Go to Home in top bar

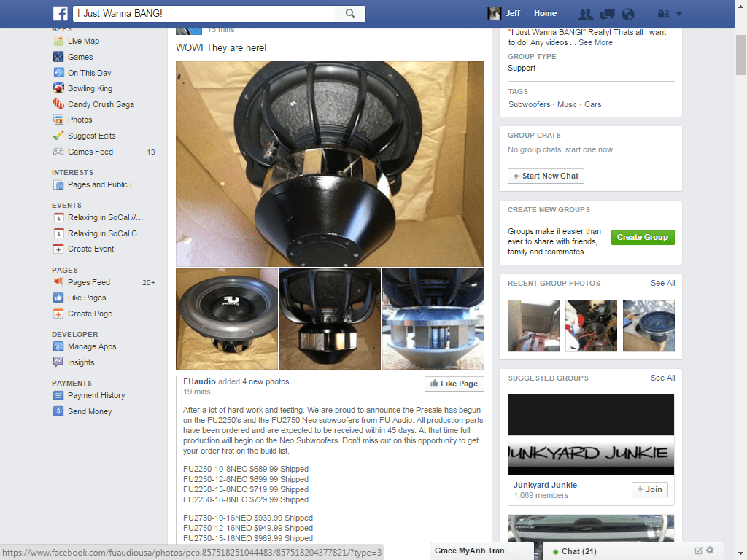[x=545, y=13]
